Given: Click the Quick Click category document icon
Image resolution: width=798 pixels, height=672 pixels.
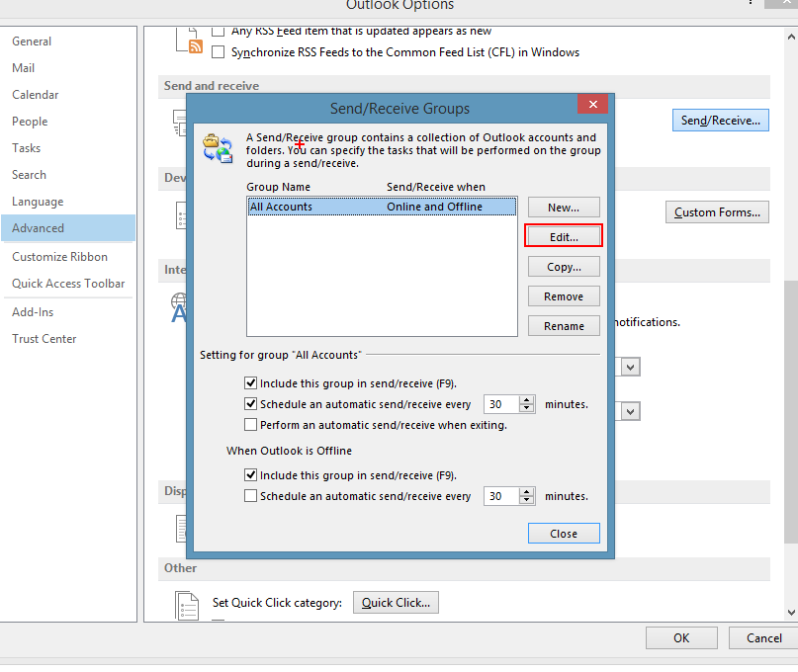Looking at the screenshot, I should point(187,606).
